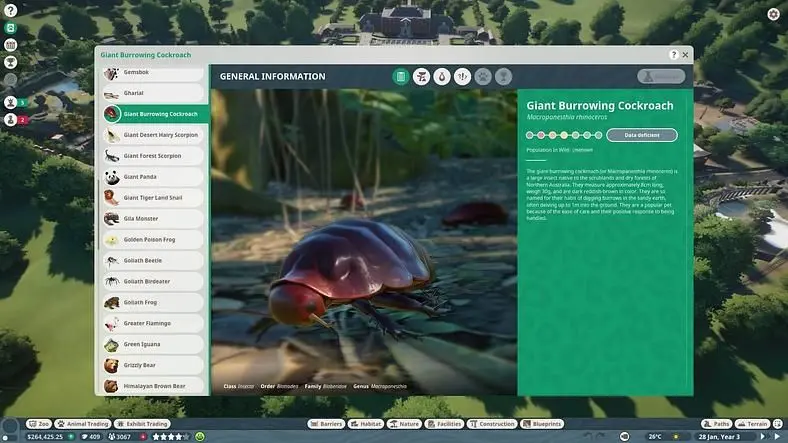Toggle the camera mode icon in bottom bar
The image size is (788, 443).
point(625,436)
